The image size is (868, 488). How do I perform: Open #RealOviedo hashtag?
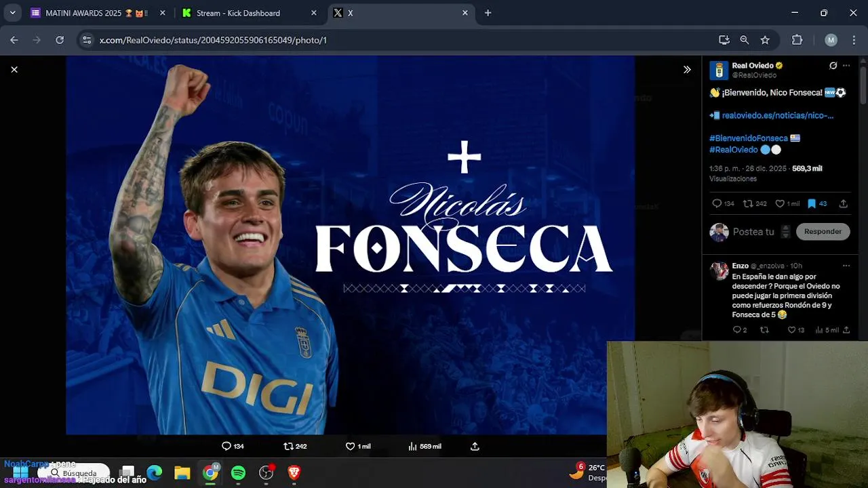coord(734,150)
